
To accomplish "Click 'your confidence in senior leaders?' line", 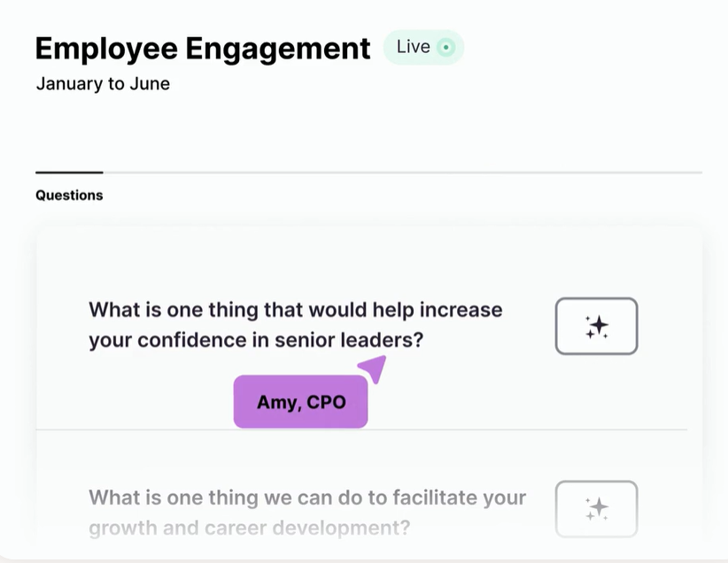I will [256, 340].
